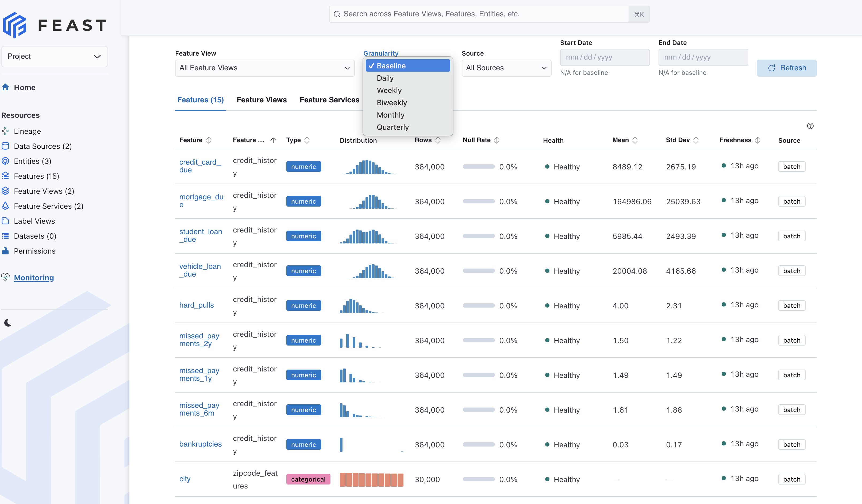Image resolution: width=862 pixels, height=504 pixels.
Task: Focus the global search input field
Action: click(479, 14)
